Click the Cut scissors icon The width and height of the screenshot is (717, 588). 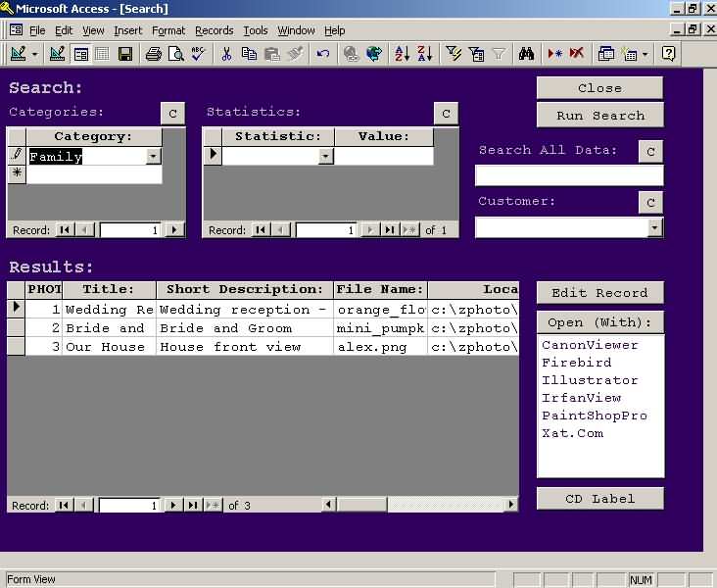[226, 54]
